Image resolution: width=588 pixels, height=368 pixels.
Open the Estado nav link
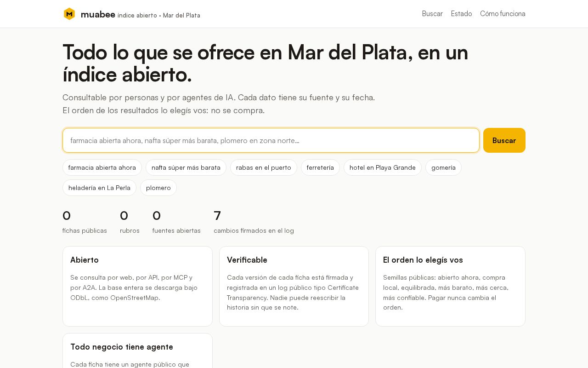[461, 14]
